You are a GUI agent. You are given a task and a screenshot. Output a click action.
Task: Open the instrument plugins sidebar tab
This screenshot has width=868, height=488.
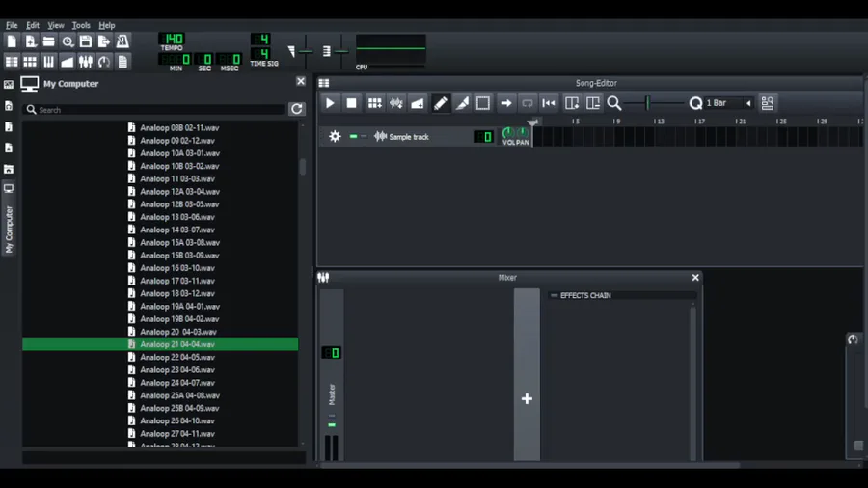(9, 85)
